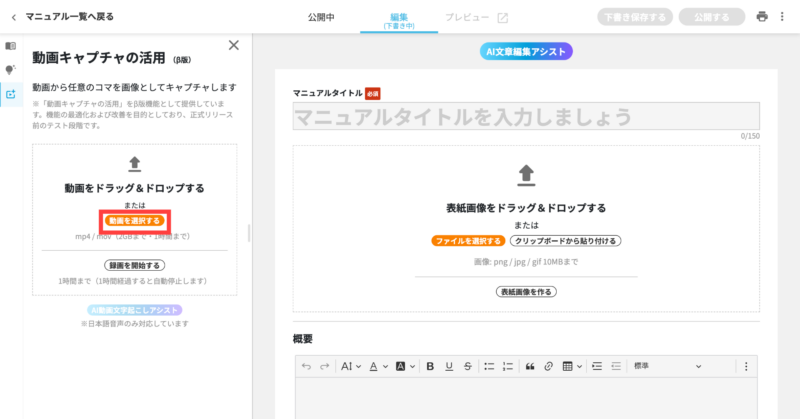800x419 pixels.
Task: Click AI動画文字起こしアシスト button
Action: 135,310
